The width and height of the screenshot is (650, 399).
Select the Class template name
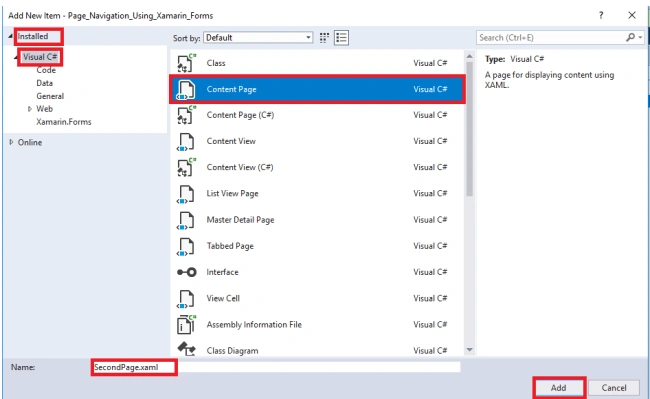[x=216, y=63]
